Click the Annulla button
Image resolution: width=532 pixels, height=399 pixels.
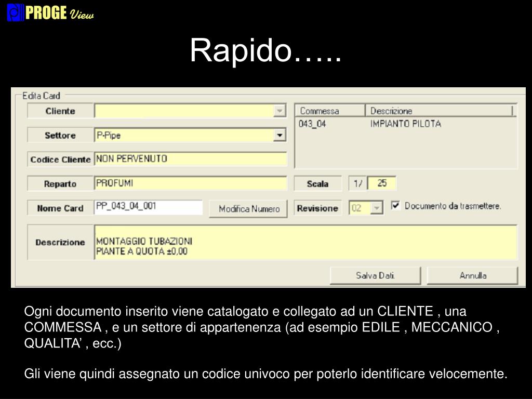click(x=473, y=275)
